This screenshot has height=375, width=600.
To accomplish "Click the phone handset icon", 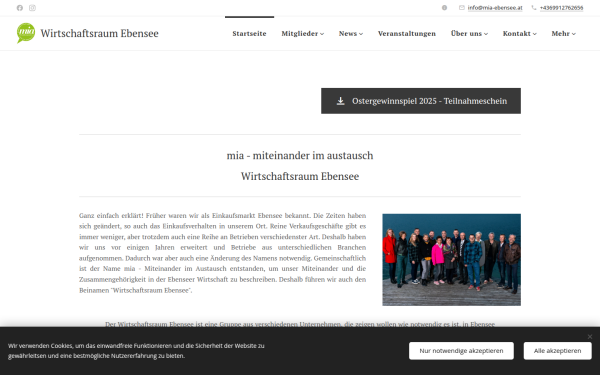I will point(534,8).
